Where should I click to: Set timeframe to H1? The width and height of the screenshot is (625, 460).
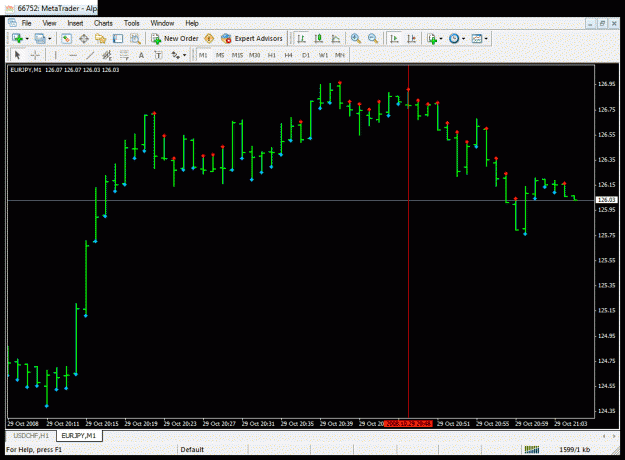point(272,55)
